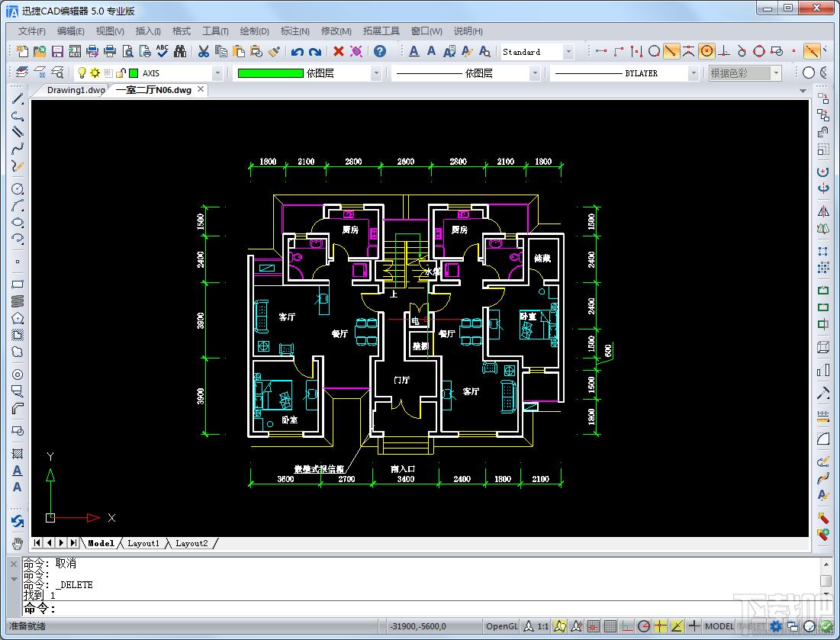Open the AXIS layer dropdown
The image size is (840, 640).
pyautogui.click(x=217, y=72)
